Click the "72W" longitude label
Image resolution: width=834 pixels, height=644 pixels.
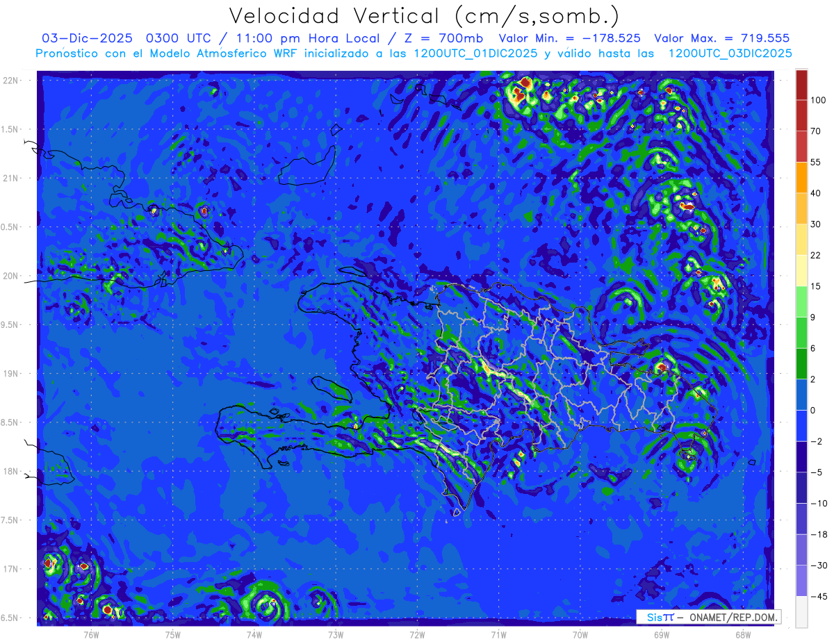(x=417, y=634)
